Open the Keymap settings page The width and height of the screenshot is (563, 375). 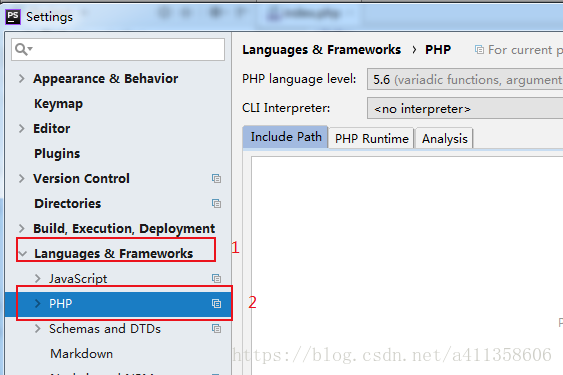click(x=59, y=104)
